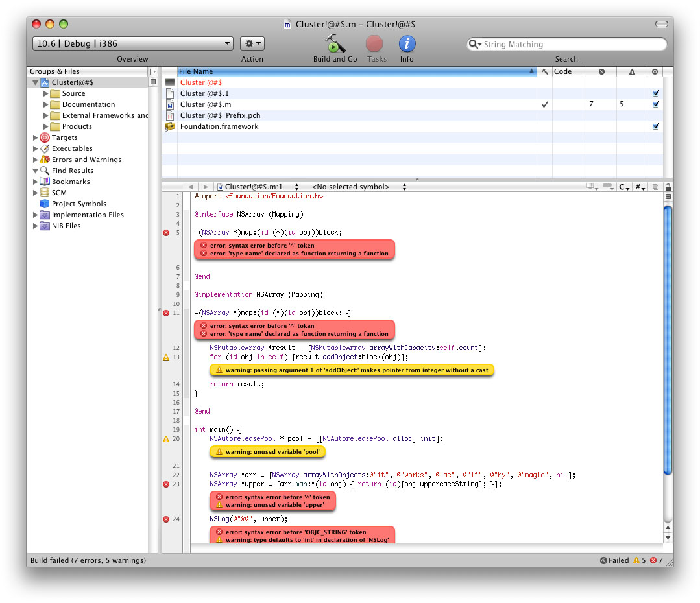
Task: Select the NIB Files smart group icon
Action: (x=45, y=226)
